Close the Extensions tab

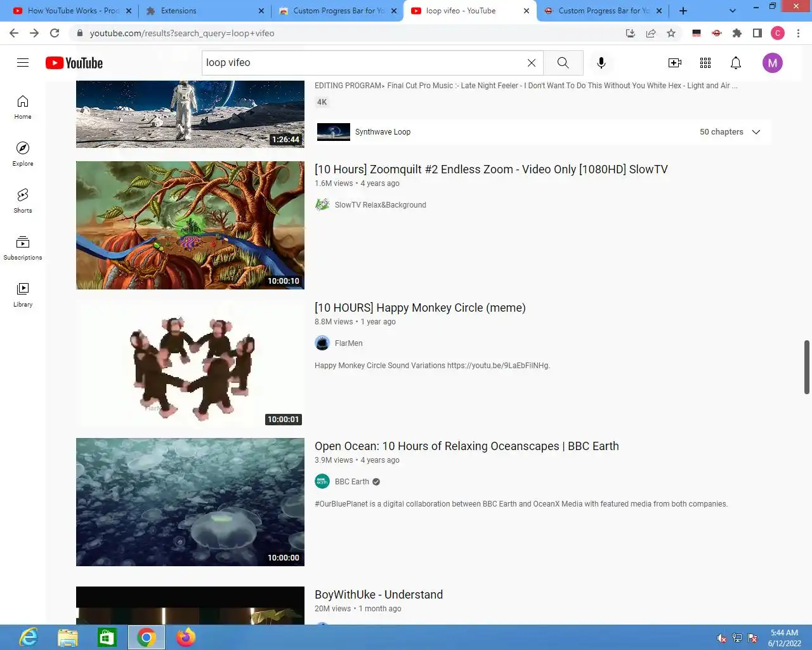point(261,11)
